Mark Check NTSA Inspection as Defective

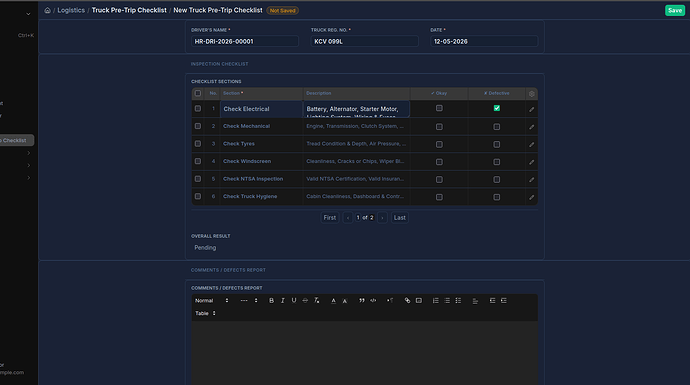(x=497, y=180)
